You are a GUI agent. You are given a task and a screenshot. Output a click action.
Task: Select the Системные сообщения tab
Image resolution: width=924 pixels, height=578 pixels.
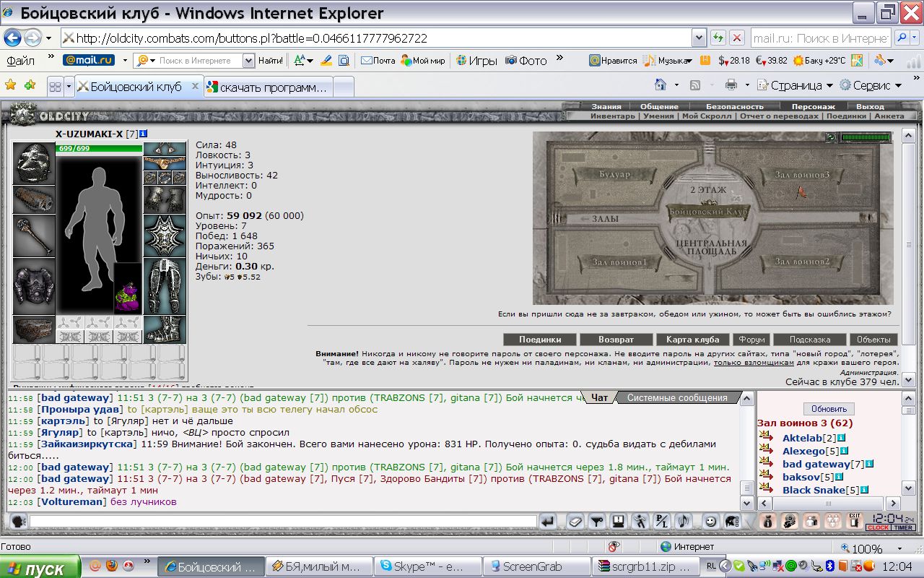click(x=676, y=397)
